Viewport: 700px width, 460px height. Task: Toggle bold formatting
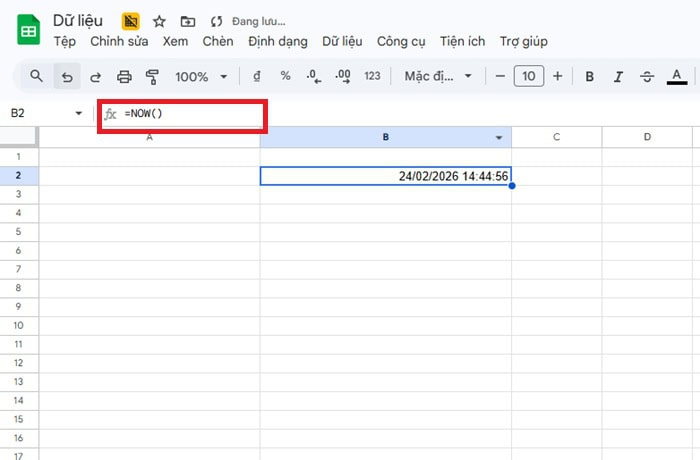point(589,76)
